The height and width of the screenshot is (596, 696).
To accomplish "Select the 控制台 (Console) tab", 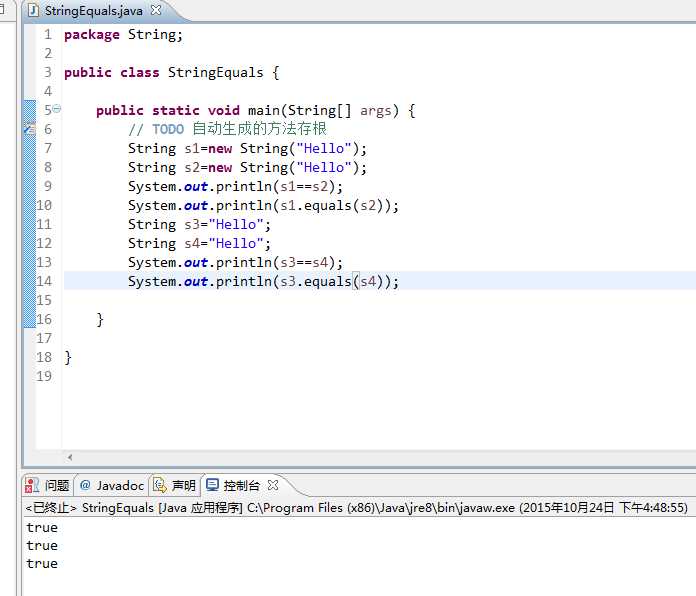I will click(x=242, y=485).
